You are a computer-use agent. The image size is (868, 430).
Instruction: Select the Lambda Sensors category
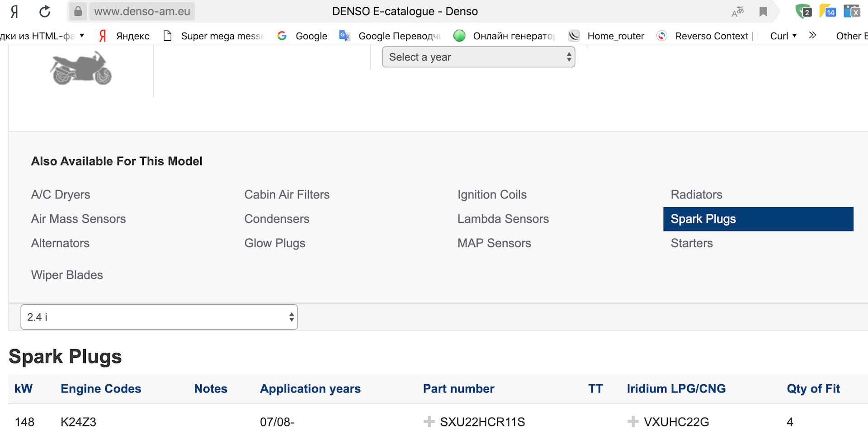click(x=503, y=219)
